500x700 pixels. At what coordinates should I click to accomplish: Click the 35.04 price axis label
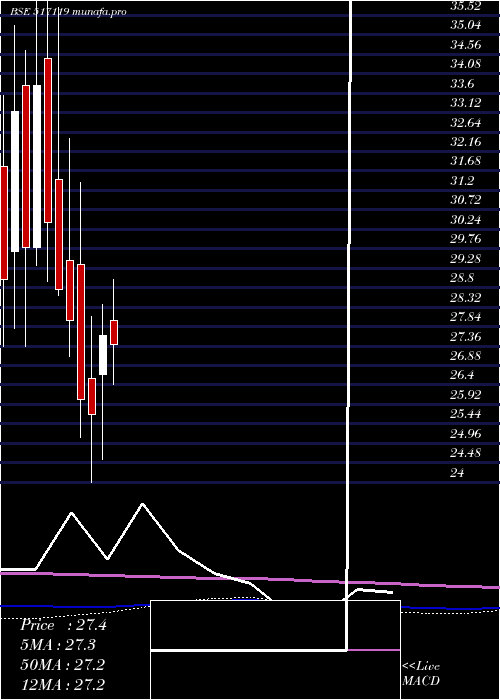[x=465, y=25]
